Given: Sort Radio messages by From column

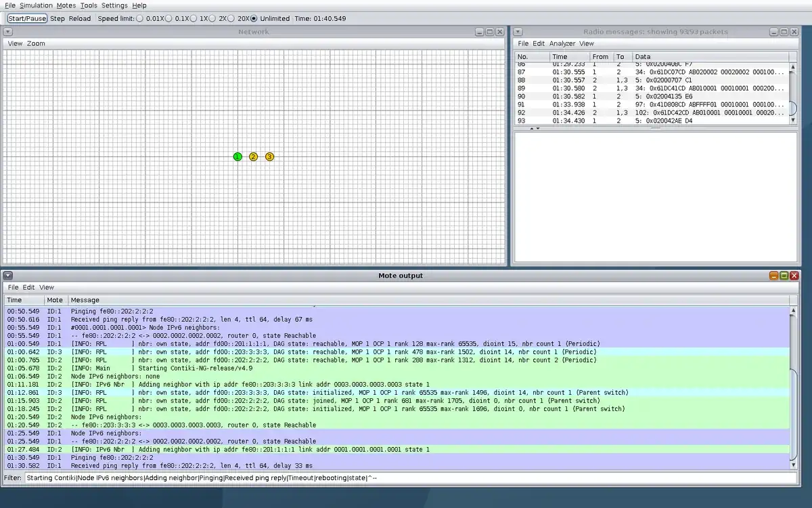Looking at the screenshot, I should click(600, 57).
